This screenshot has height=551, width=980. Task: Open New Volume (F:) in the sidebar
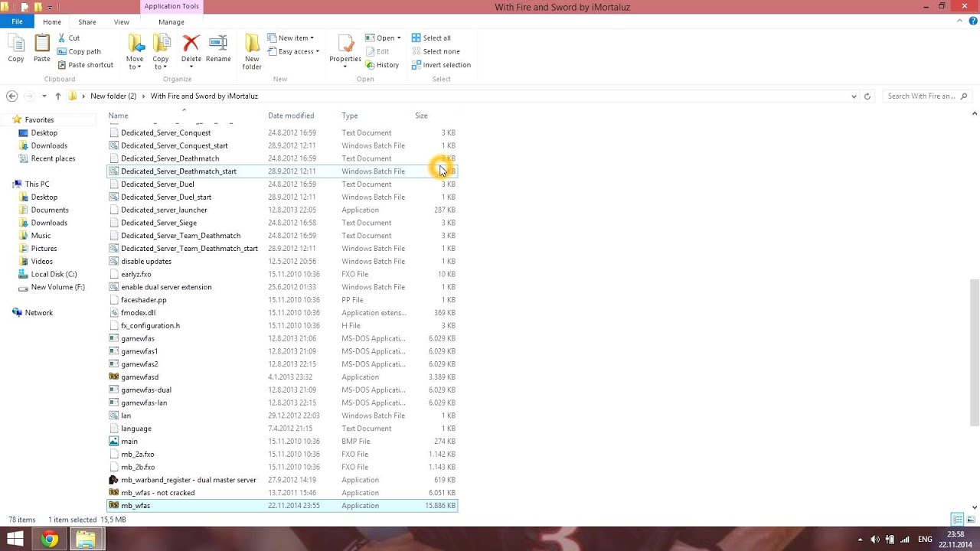coord(57,287)
